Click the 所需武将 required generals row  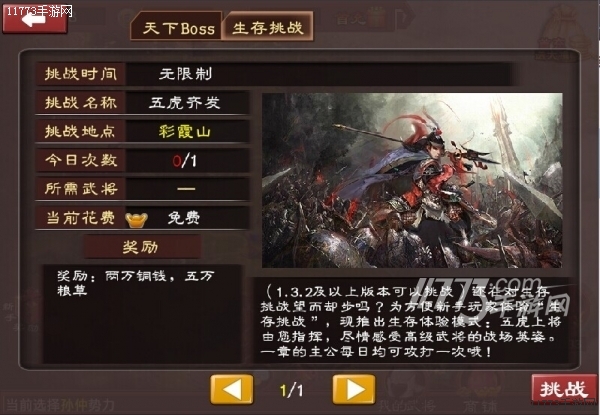pyautogui.click(x=142, y=189)
